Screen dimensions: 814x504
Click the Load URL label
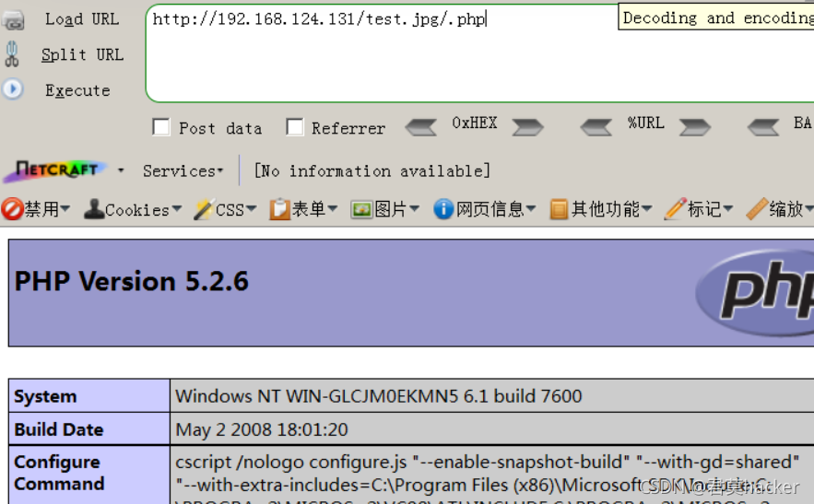point(82,19)
